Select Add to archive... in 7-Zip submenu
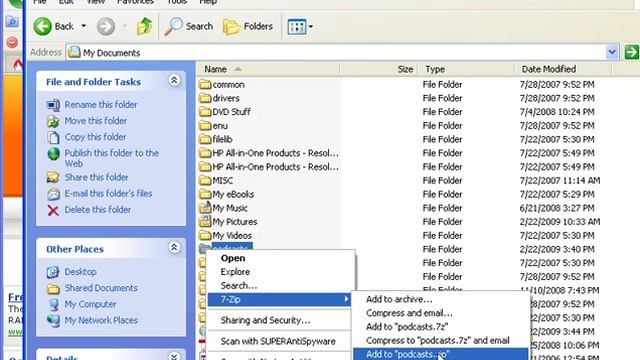This screenshot has height=360, width=640. tap(441, 300)
